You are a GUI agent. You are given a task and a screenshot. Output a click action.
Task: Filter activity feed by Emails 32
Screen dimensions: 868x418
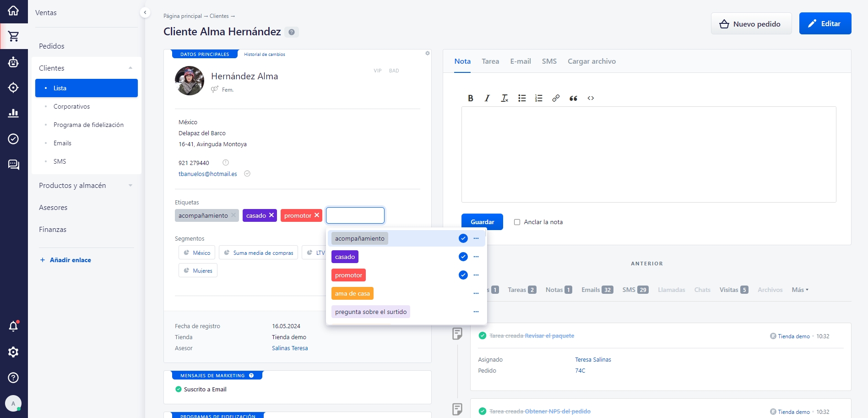(597, 290)
